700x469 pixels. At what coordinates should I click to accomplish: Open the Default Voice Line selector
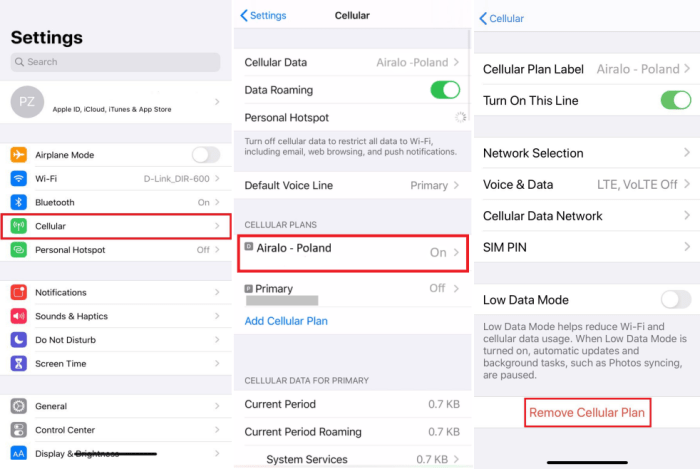point(352,185)
